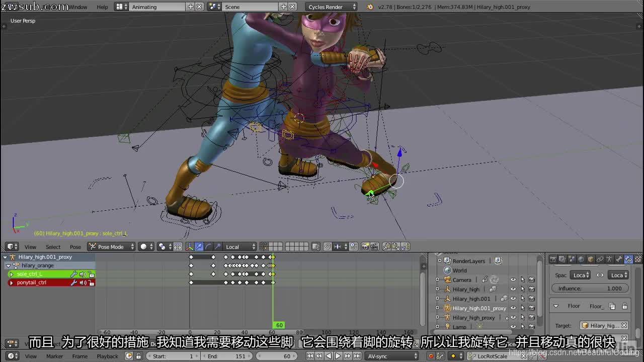Open the Help menu in top bar
This screenshot has height=362, width=644.
[102, 7]
